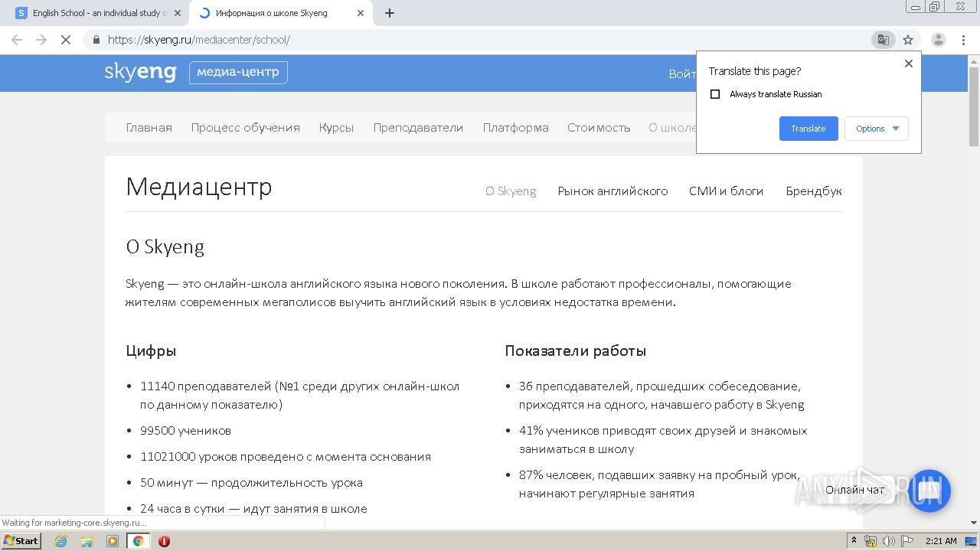The height and width of the screenshot is (551, 980).
Task: Show hidden system tray icons
Action: click(854, 541)
